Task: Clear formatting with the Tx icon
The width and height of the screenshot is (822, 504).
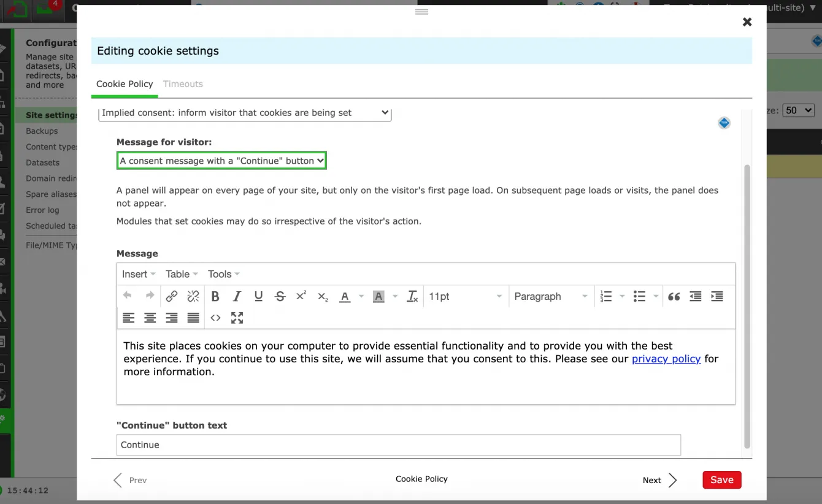Action: click(413, 296)
